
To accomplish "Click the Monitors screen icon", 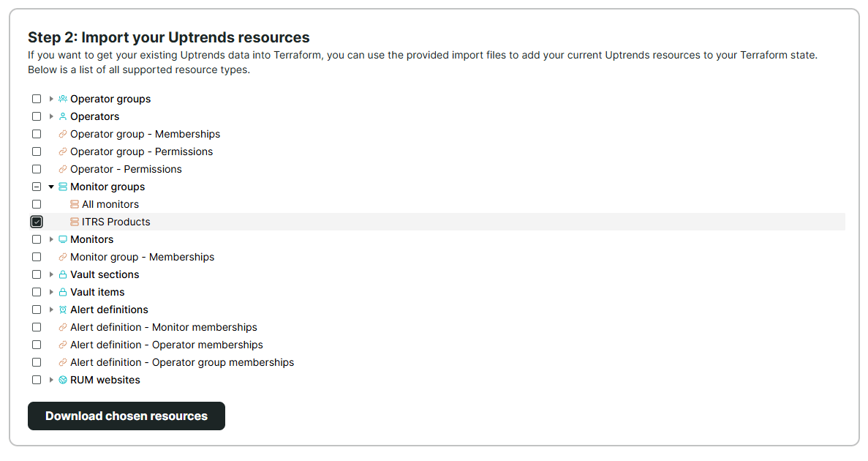I will (x=63, y=239).
